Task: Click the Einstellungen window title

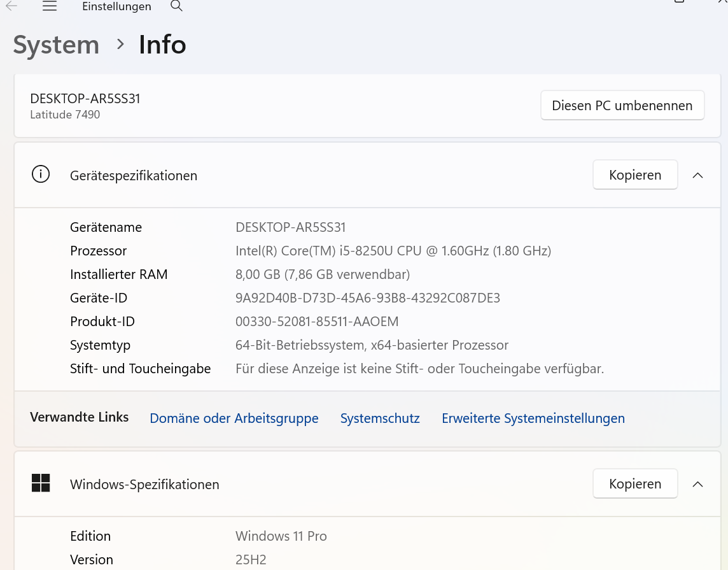Action: pyautogui.click(x=116, y=6)
